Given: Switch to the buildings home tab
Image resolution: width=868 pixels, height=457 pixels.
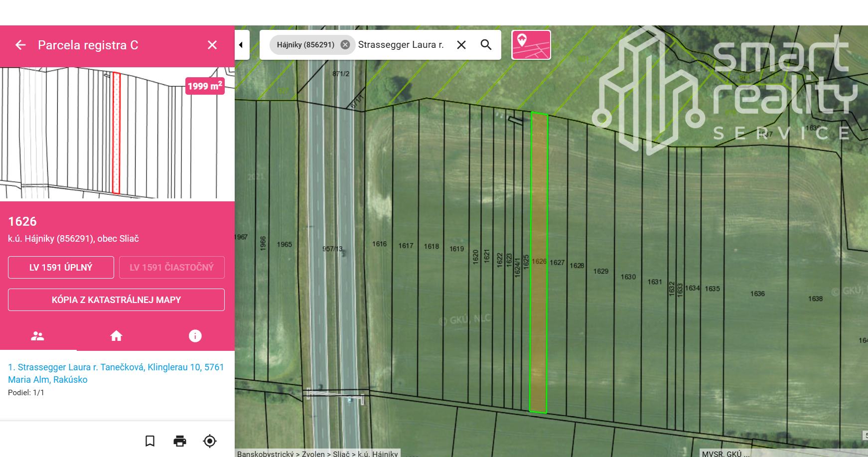Looking at the screenshot, I should (x=116, y=336).
